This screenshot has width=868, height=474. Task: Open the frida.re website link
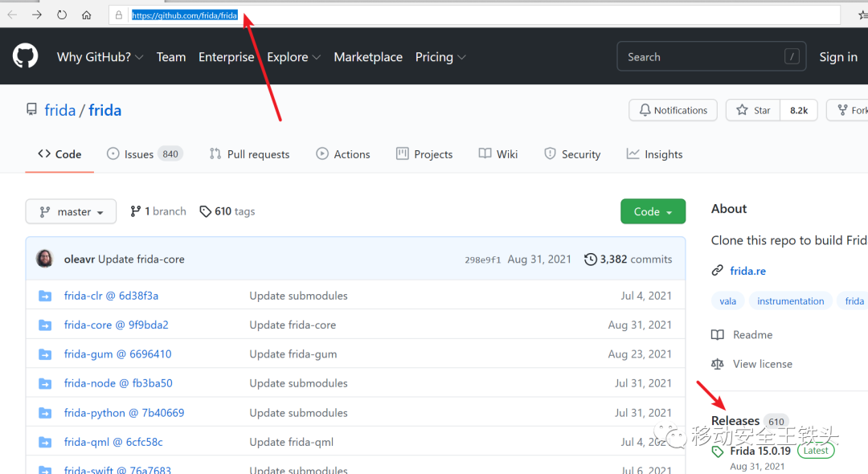click(x=748, y=271)
